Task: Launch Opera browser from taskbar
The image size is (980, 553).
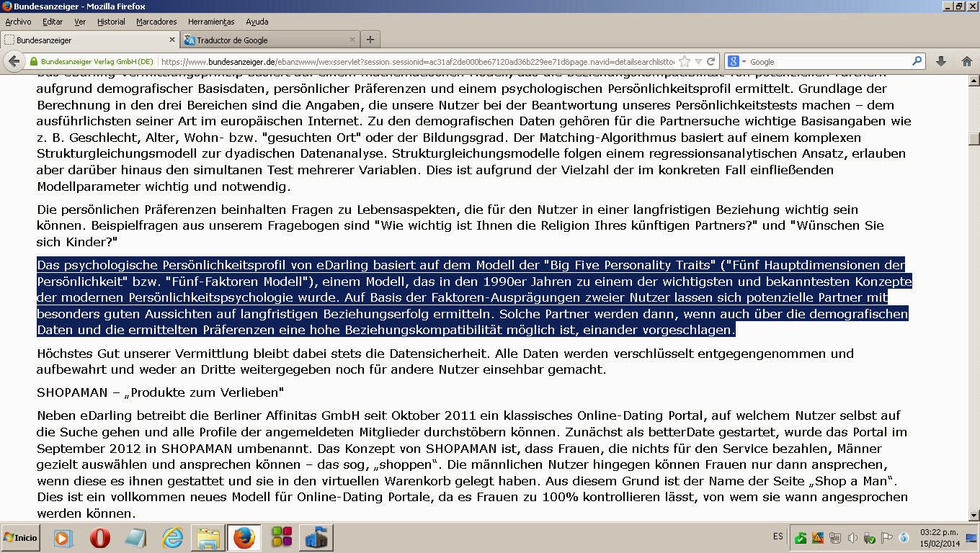Action: coord(100,538)
